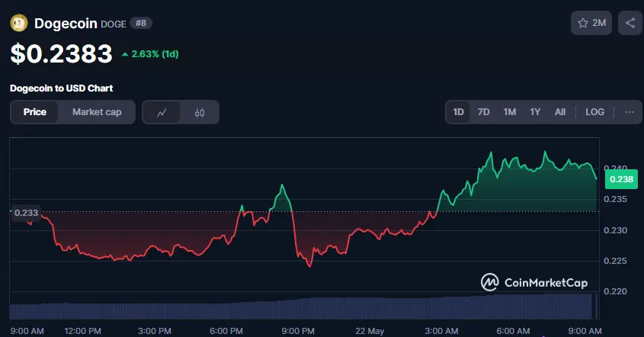Set chart range to 7D
This screenshot has width=644, height=337.
483,112
